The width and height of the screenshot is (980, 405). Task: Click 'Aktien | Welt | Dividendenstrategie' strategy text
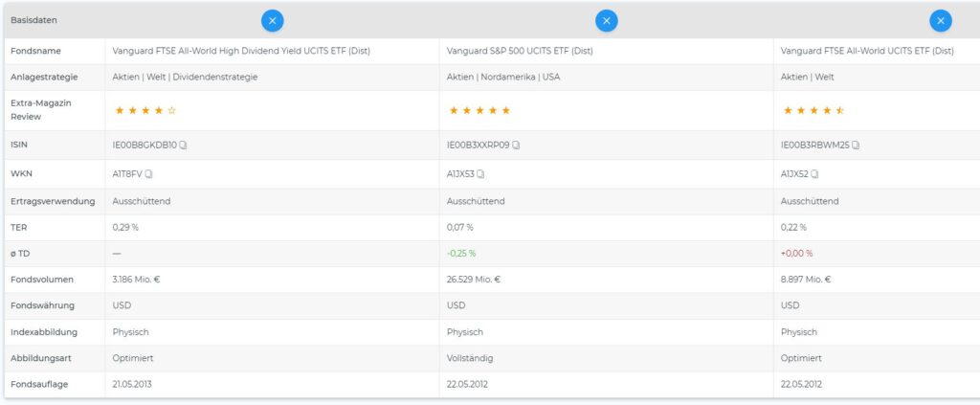pyautogui.click(x=185, y=78)
